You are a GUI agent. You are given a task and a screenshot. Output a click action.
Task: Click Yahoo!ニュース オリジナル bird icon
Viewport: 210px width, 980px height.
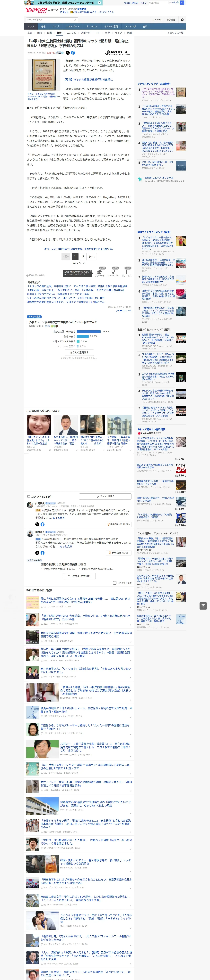(140, 179)
